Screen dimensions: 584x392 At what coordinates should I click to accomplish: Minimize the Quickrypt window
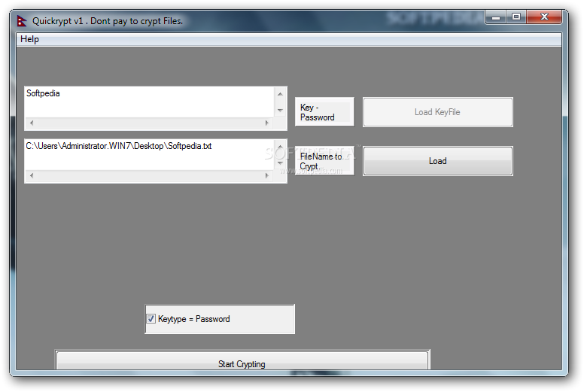tap(496, 17)
